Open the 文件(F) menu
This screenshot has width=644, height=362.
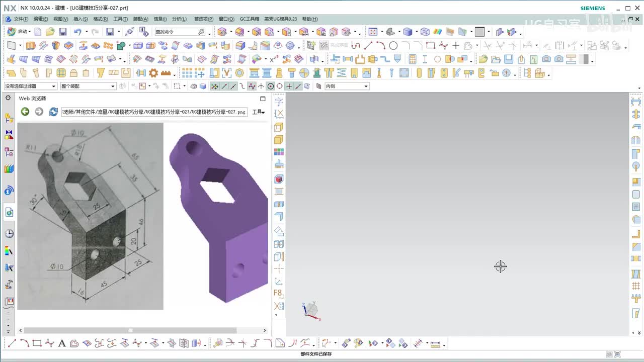(x=21, y=19)
